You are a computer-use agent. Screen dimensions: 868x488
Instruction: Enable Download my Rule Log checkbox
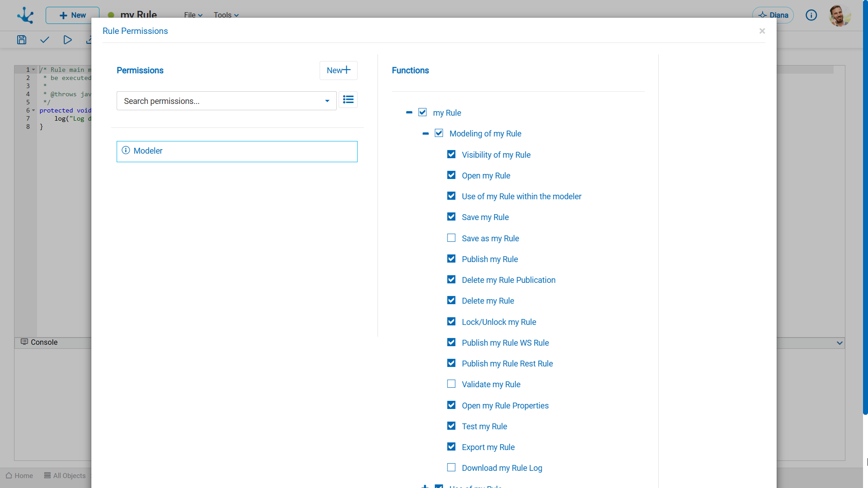click(x=451, y=467)
